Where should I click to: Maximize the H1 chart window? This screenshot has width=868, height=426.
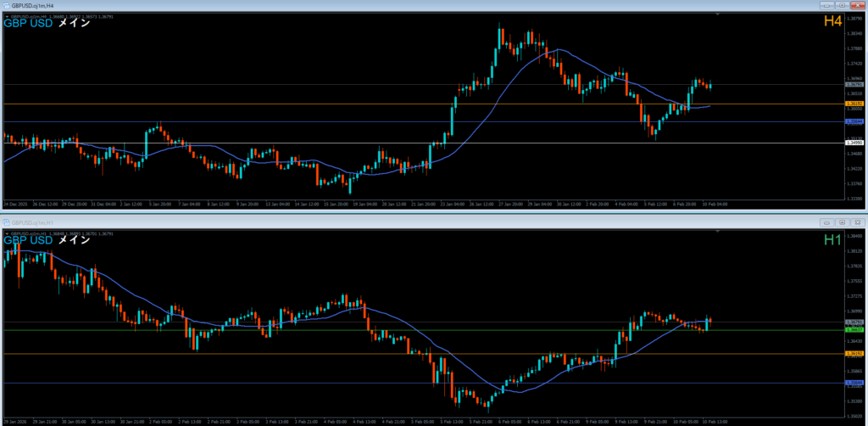[x=843, y=222]
